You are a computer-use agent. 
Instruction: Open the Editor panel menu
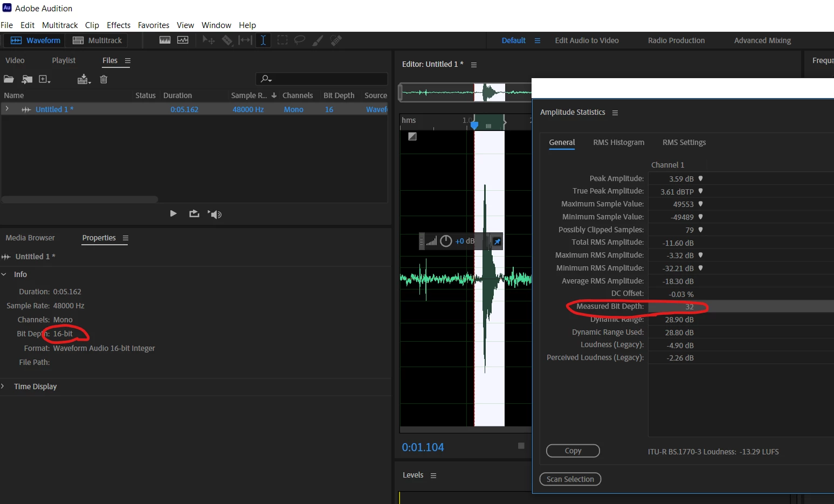pyautogui.click(x=474, y=65)
